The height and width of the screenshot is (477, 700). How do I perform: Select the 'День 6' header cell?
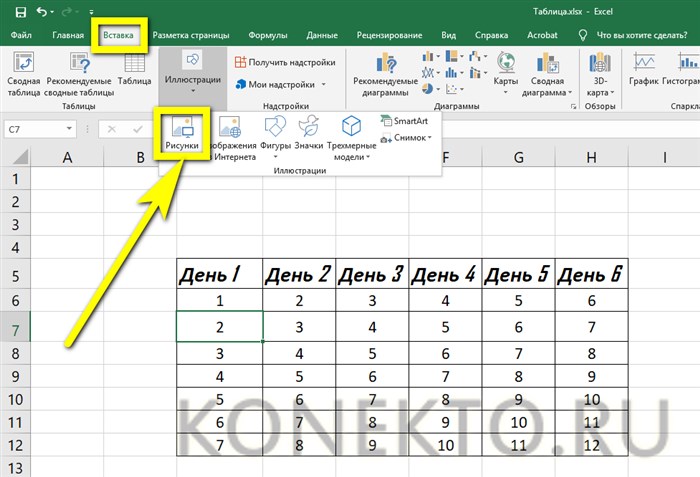[592, 273]
